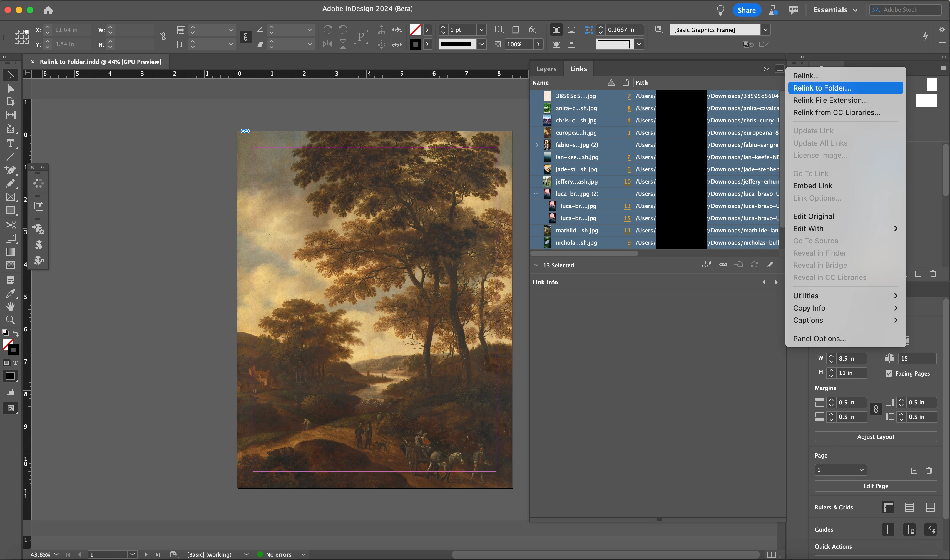Click the Share button
This screenshot has width=950, height=560.
pyautogui.click(x=746, y=10)
